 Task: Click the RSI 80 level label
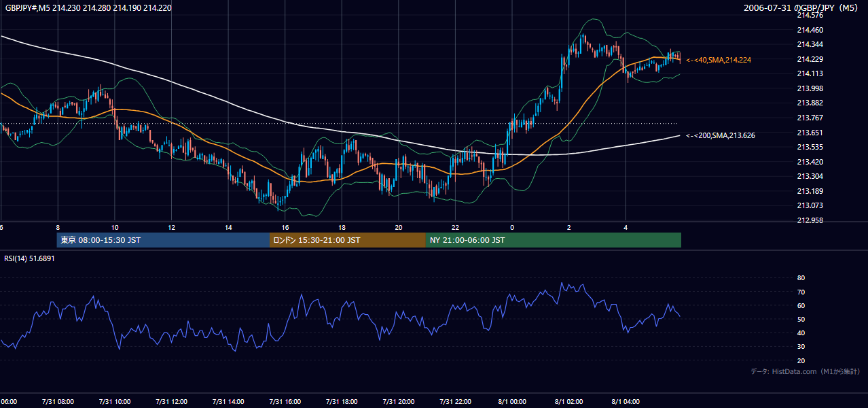tap(801, 278)
